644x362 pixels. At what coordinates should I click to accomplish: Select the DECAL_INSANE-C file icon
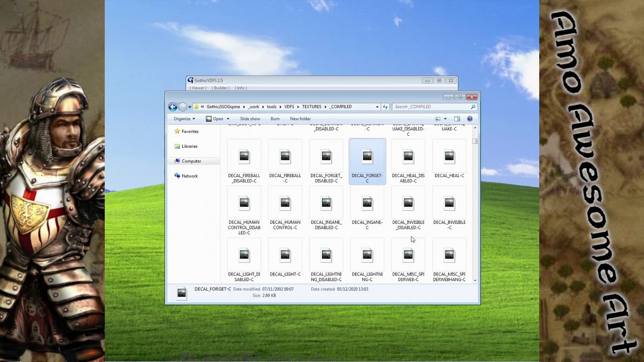[367, 203]
